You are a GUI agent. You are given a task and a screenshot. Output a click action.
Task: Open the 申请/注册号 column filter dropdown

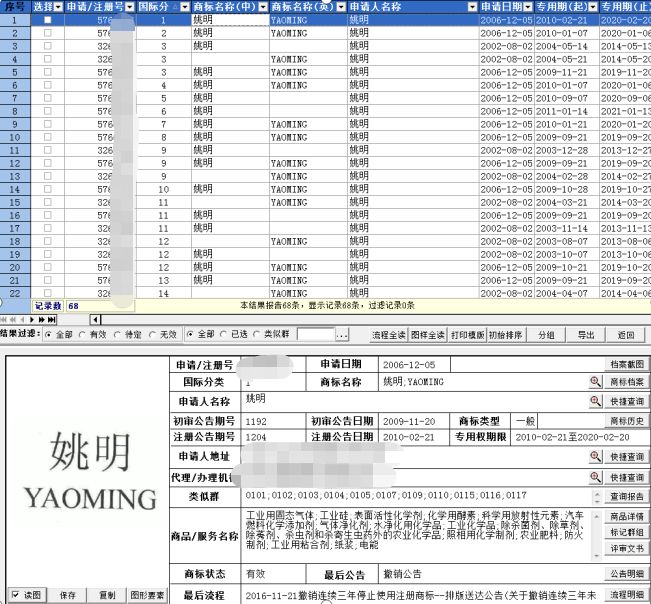pyautogui.click(x=130, y=7)
